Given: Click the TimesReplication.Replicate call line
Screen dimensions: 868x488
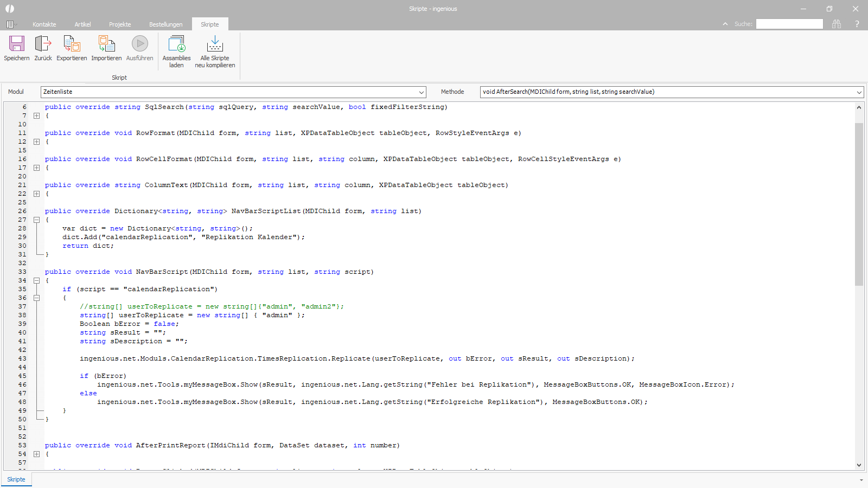Looking at the screenshot, I should coord(357,358).
